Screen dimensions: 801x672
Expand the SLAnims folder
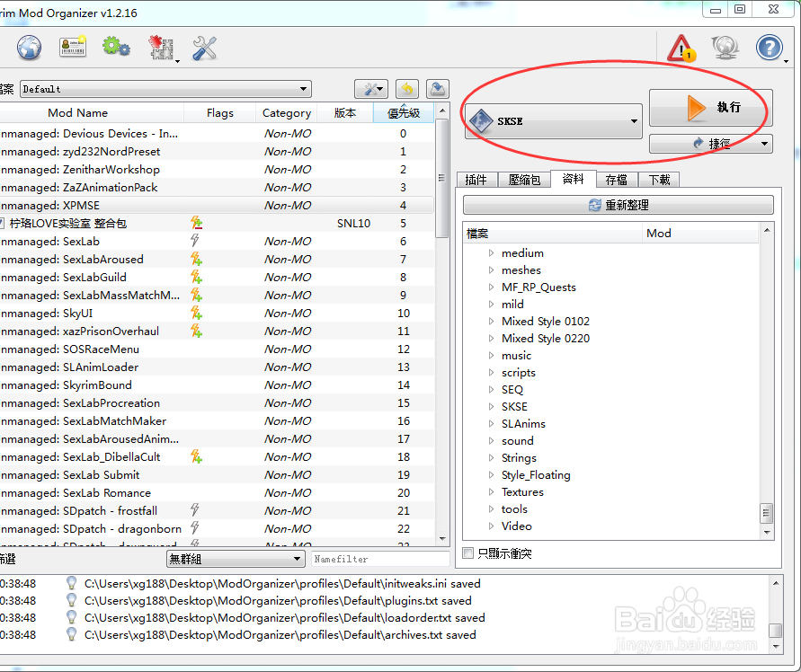[x=491, y=423]
